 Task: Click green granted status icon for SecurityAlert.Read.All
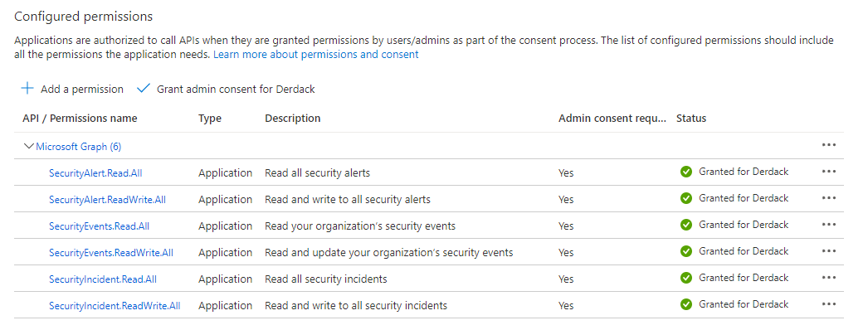(686, 172)
